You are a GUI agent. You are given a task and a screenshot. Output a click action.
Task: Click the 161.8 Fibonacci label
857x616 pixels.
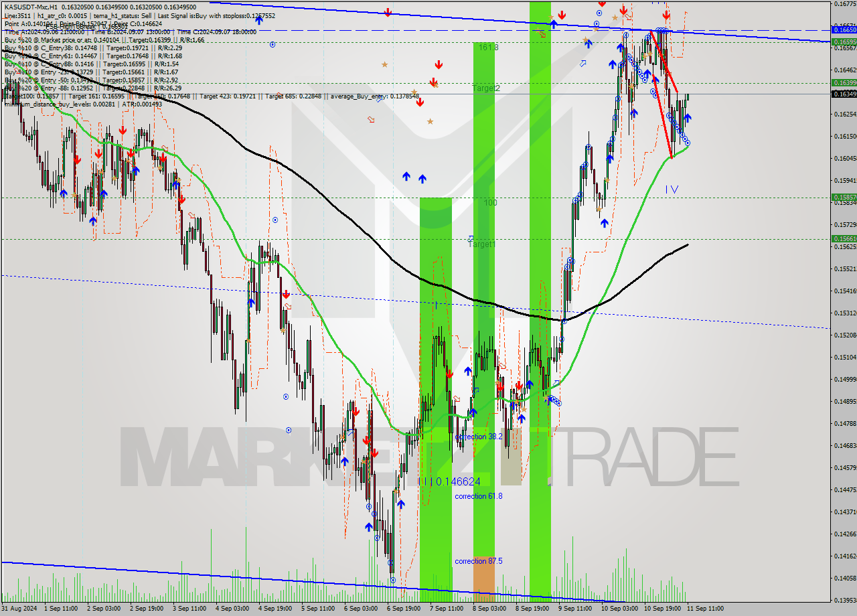click(x=488, y=48)
